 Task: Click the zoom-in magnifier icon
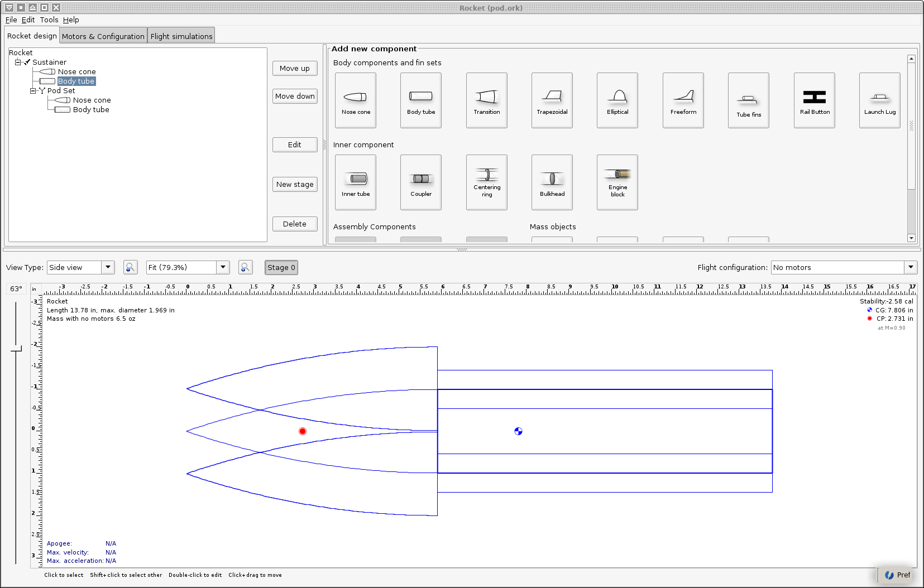tap(246, 267)
